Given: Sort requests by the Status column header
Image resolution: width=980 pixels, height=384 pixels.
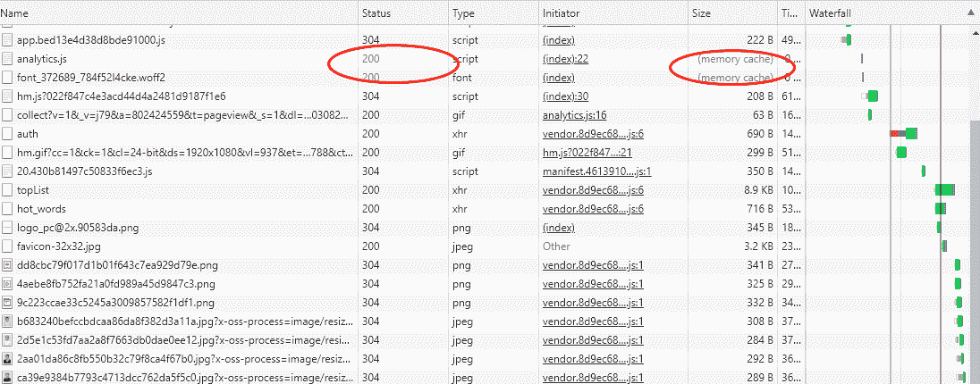Looking at the screenshot, I should [x=403, y=13].
